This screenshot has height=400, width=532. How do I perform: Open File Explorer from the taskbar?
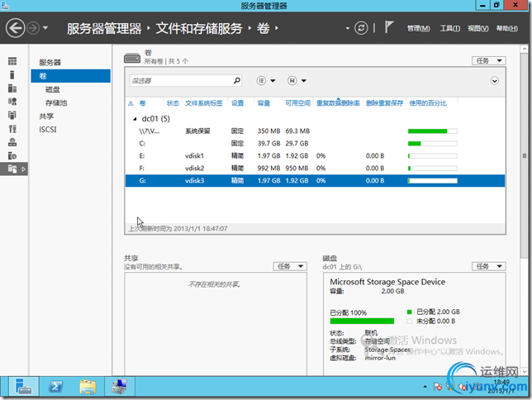pos(88,387)
